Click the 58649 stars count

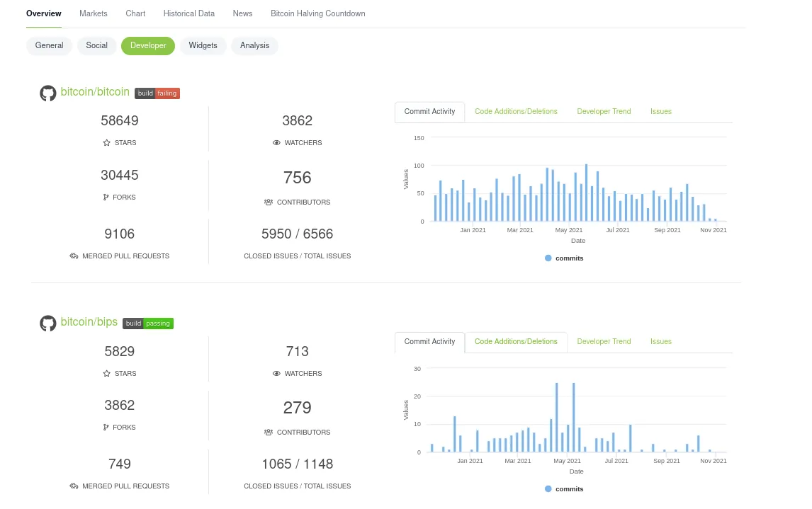tap(120, 120)
